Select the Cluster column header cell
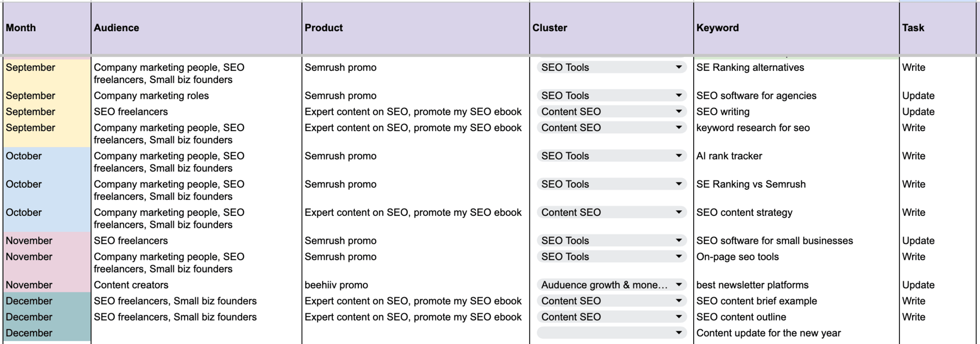The width and height of the screenshot is (980, 344). pyautogui.click(x=611, y=28)
